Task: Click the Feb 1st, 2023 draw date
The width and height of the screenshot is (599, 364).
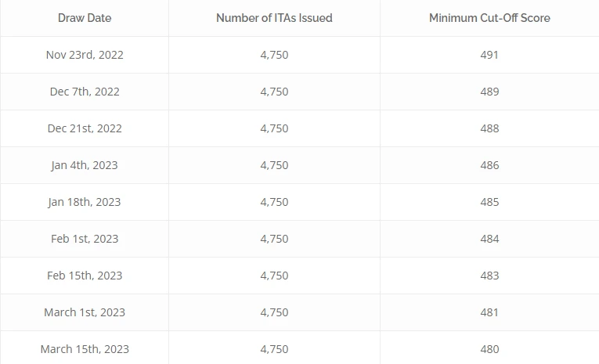Action: [85, 239]
